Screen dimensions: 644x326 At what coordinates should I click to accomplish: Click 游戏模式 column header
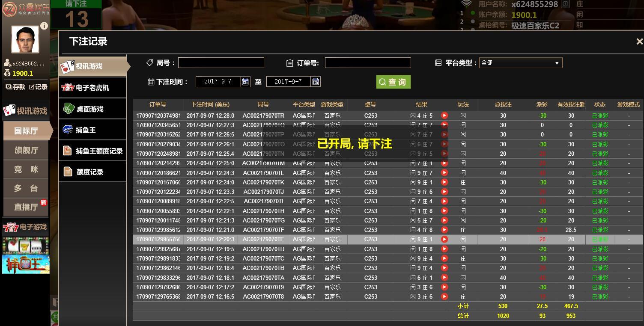tap(629, 104)
